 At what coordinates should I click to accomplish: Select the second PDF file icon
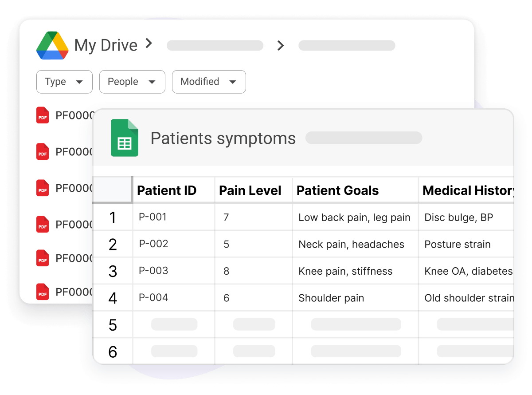click(43, 152)
